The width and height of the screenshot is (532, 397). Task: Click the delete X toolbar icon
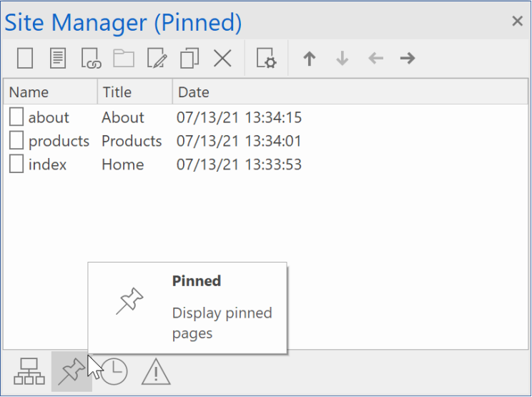[222, 59]
